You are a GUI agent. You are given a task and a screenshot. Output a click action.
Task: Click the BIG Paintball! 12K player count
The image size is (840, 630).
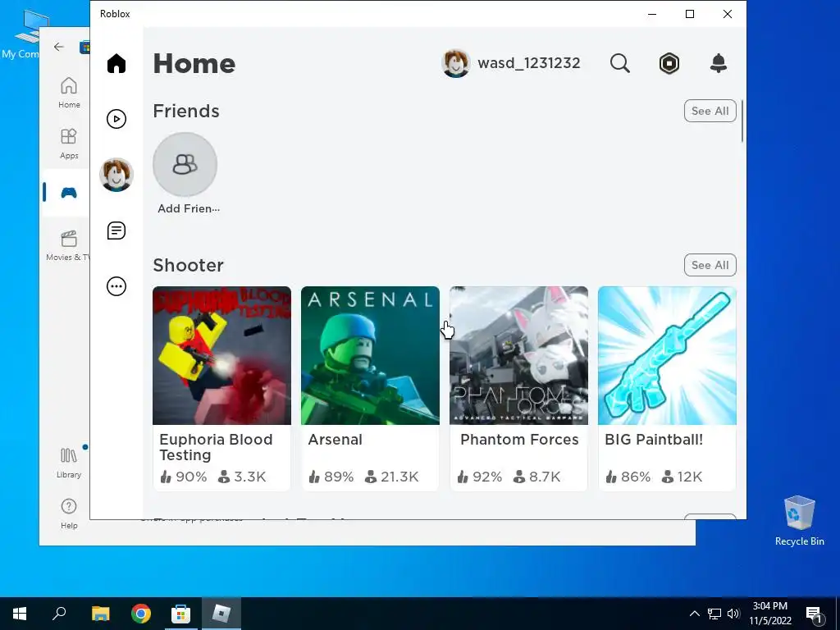(x=682, y=477)
